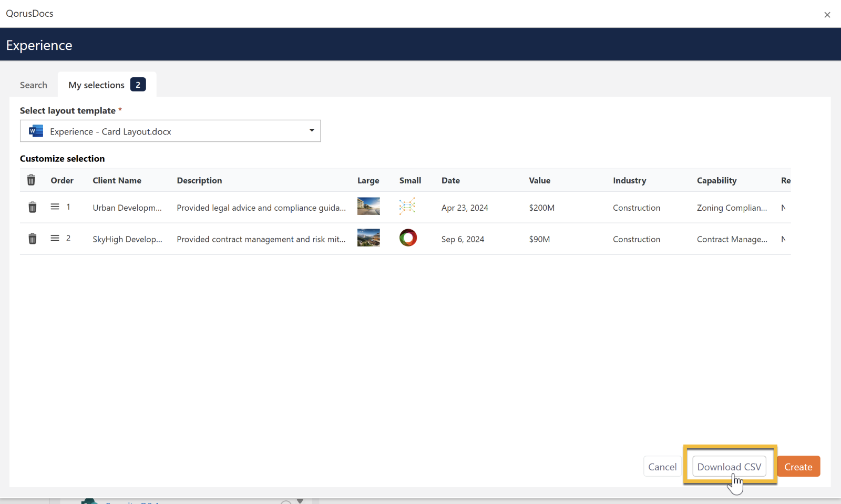Viewport: 841px width, 504px height.
Task: Click the date Apr 23, 2024
Action: tap(465, 208)
